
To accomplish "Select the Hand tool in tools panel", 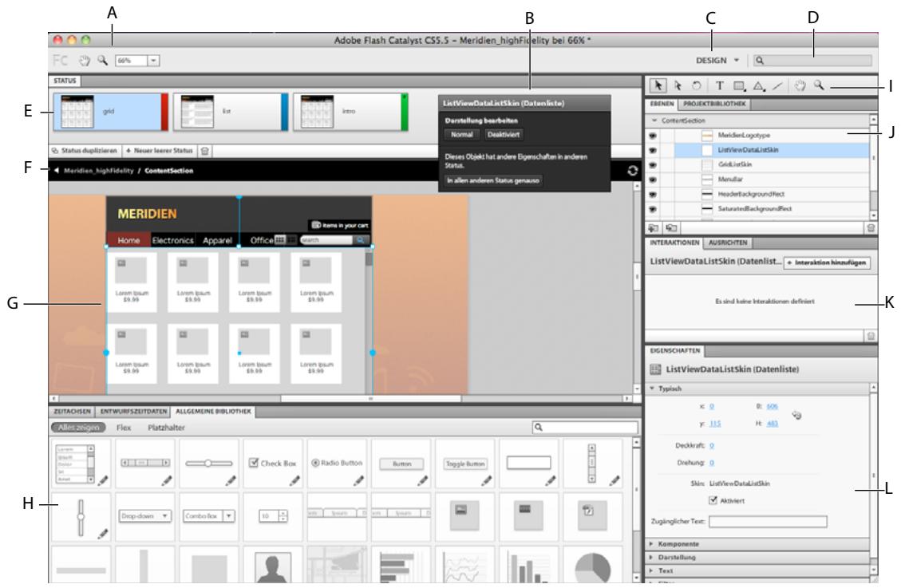I will click(x=800, y=85).
